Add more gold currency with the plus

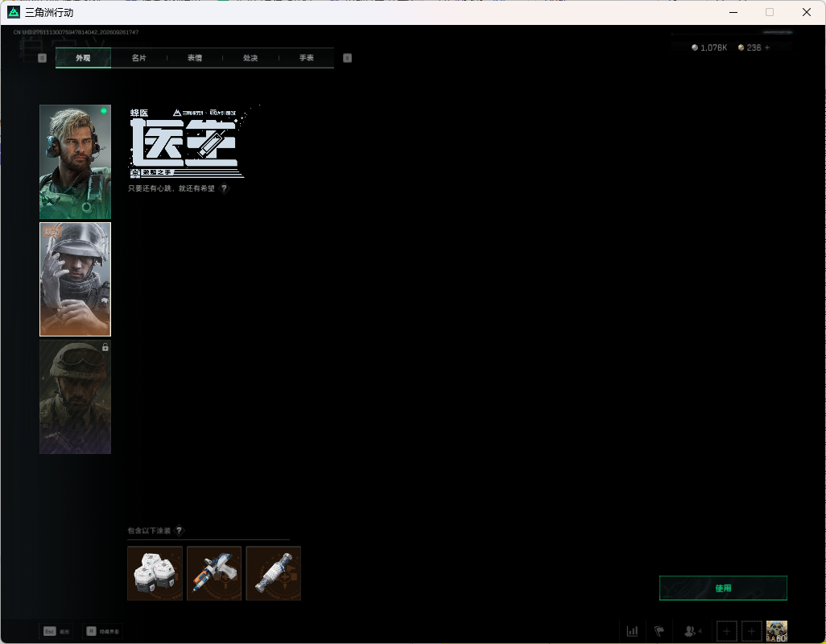pyautogui.click(x=767, y=47)
